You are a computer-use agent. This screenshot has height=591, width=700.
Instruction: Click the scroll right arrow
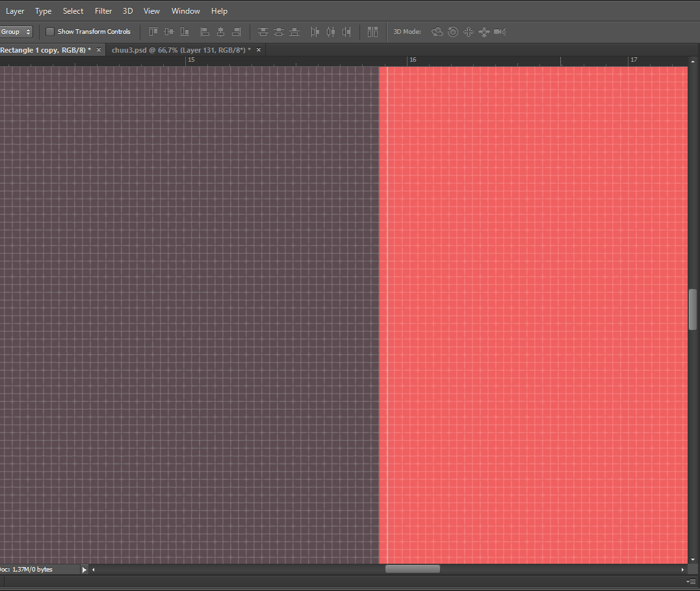tap(682, 570)
